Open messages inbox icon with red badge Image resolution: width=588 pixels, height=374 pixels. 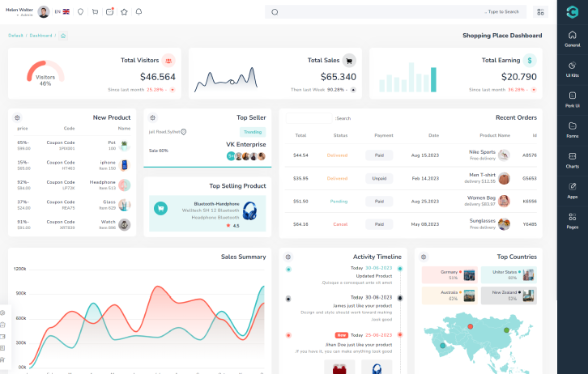(109, 12)
